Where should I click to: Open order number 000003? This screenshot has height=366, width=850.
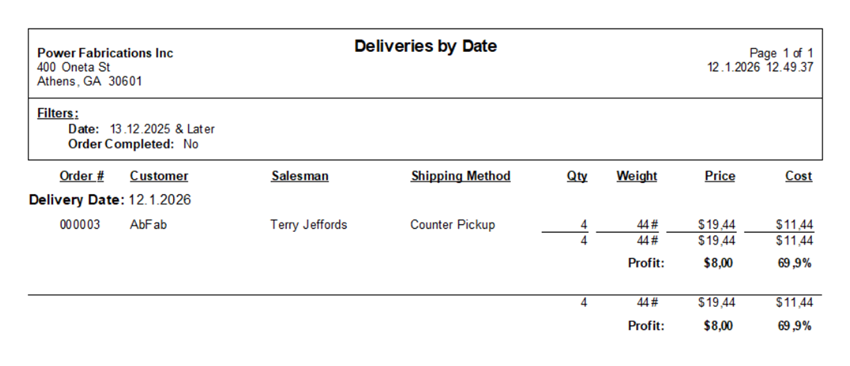click(80, 224)
